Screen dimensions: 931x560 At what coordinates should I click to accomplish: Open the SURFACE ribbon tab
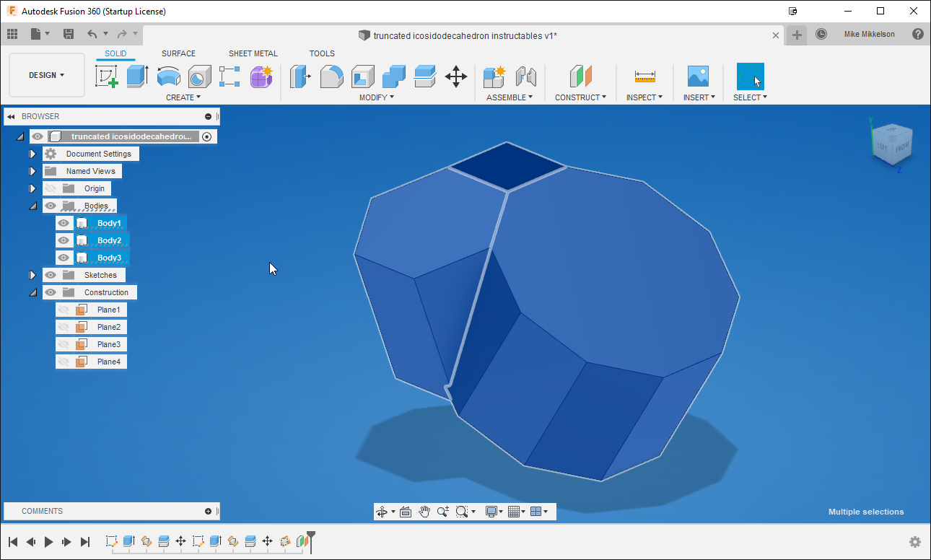point(178,53)
